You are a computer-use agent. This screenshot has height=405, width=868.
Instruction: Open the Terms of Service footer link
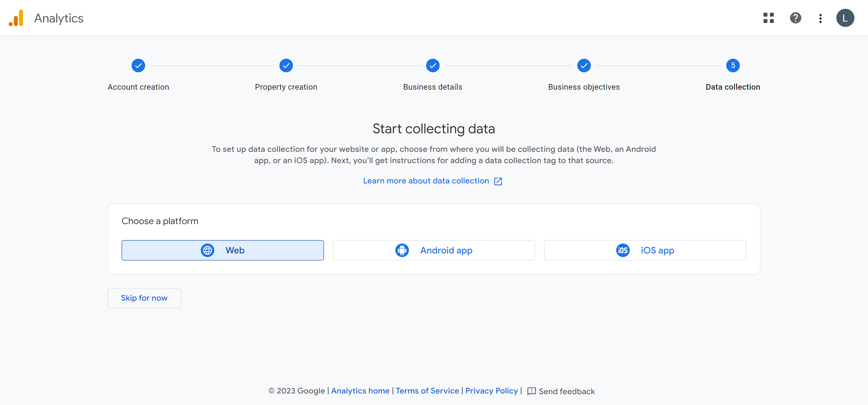427,391
